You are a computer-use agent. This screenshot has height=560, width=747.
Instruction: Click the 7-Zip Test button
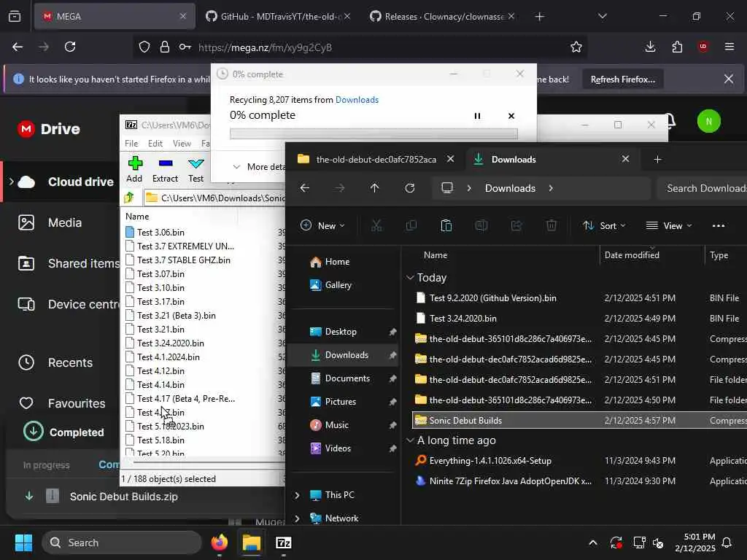click(196, 169)
